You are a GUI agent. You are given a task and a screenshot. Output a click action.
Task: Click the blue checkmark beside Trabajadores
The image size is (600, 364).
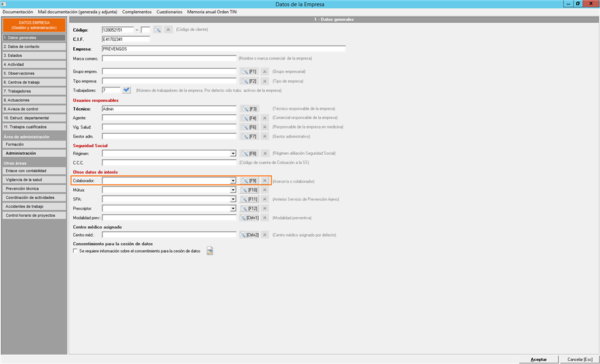126,91
